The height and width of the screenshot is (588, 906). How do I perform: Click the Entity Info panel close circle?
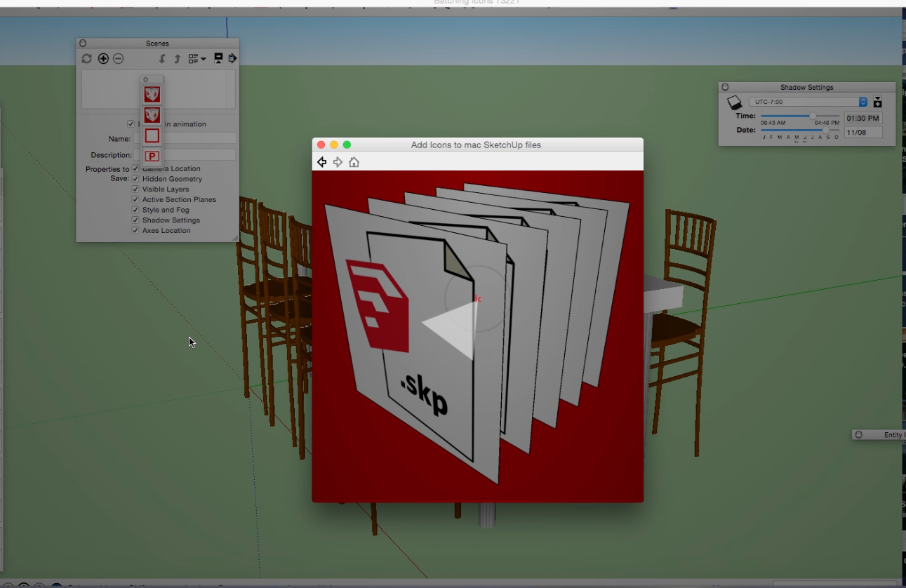point(858,435)
